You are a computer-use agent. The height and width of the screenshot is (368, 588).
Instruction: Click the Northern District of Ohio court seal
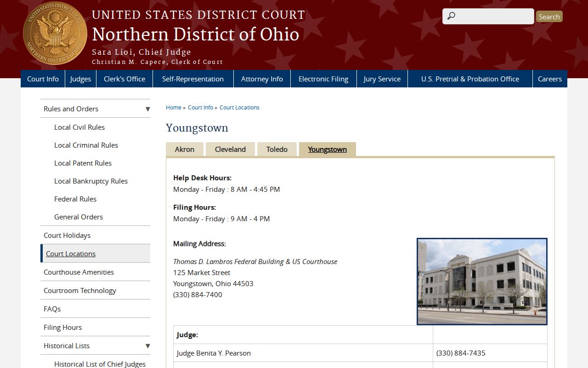click(x=55, y=33)
